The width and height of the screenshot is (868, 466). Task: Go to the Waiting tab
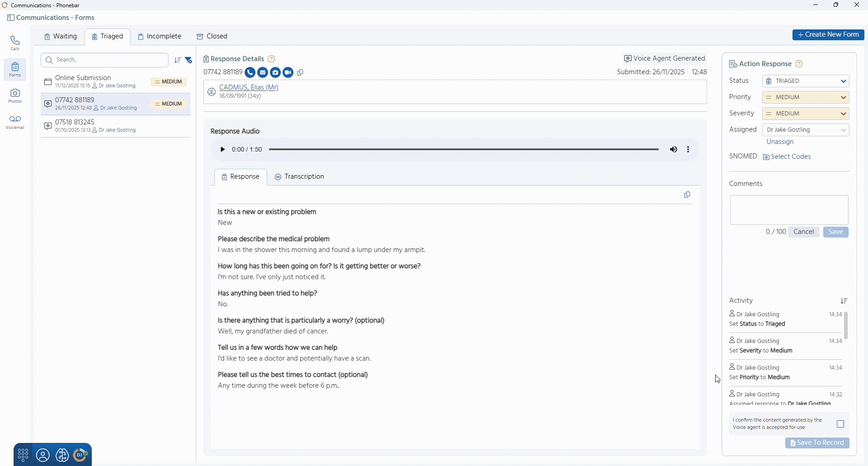click(x=61, y=36)
